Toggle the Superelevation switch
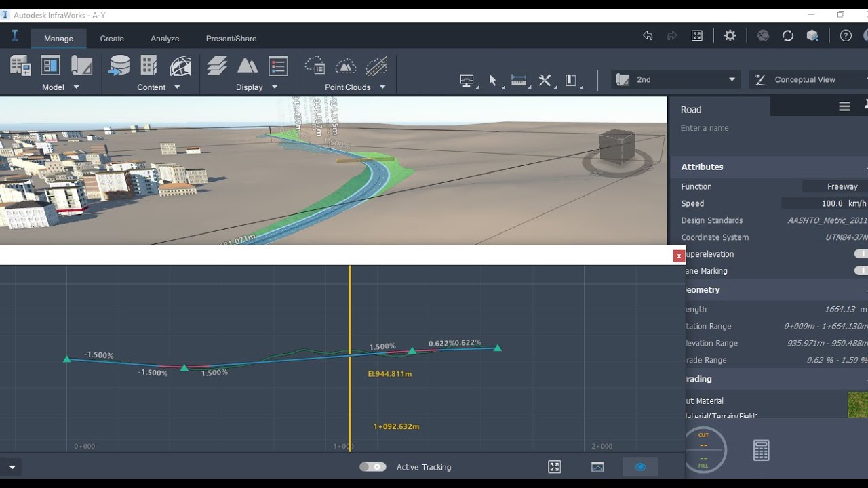 861,254
